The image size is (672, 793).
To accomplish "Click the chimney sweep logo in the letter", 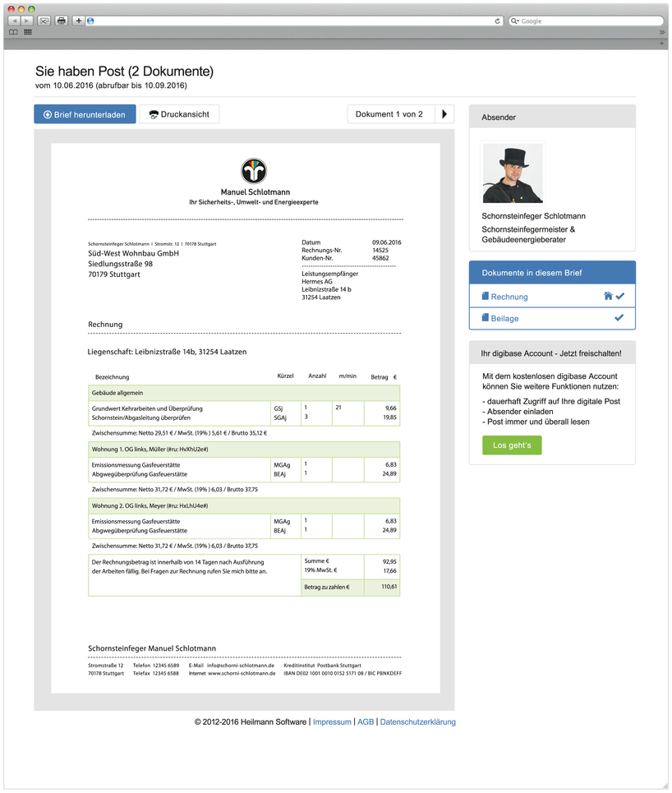I will click(x=254, y=171).
